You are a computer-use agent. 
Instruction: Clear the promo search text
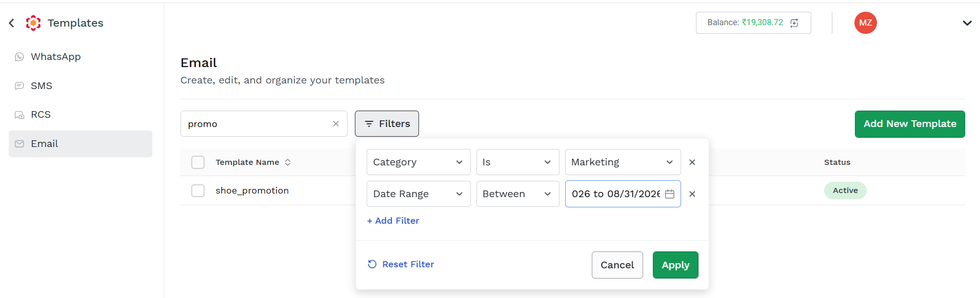click(336, 124)
